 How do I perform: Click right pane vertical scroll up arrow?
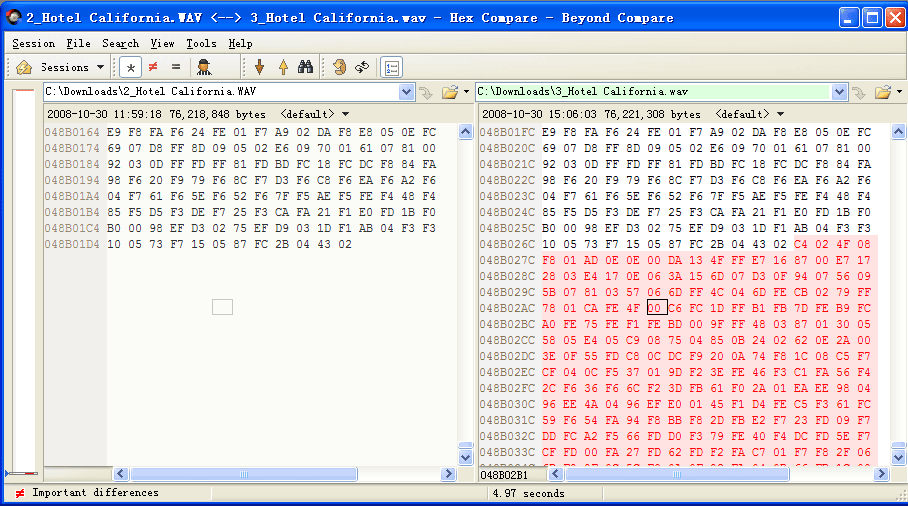click(898, 132)
